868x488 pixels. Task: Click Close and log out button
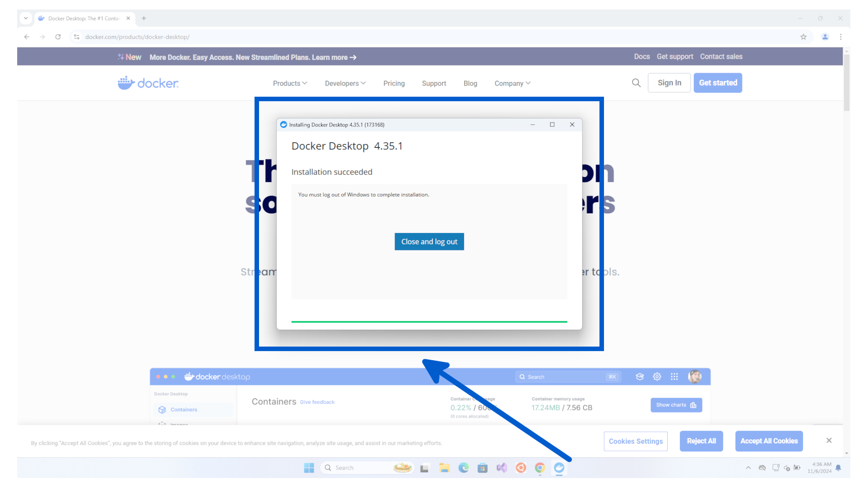pos(429,242)
